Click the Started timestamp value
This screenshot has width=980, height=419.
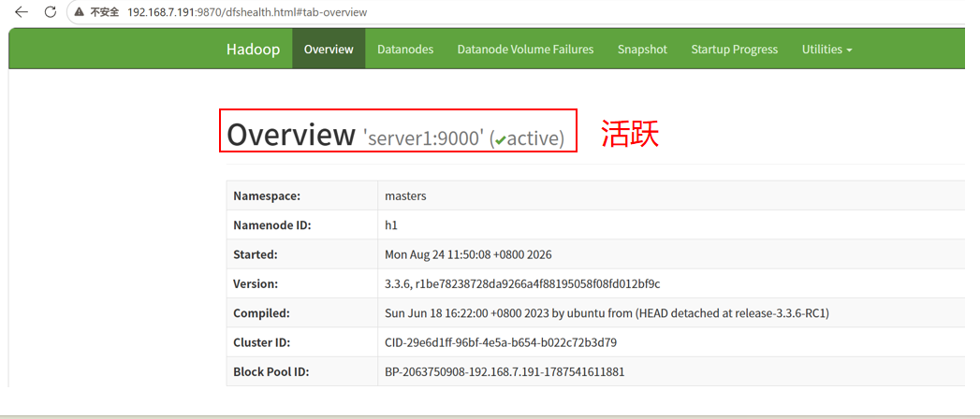(x=468, y=254)
